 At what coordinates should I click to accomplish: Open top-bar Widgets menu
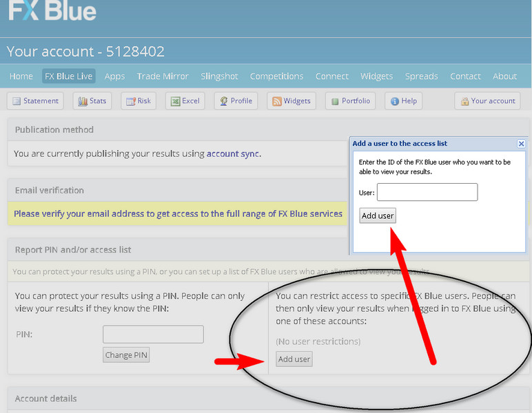[x=377, y=76]
